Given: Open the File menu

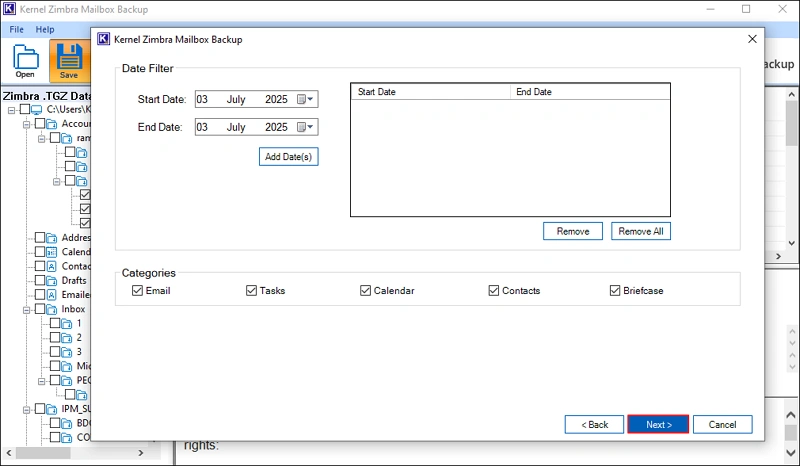Looking at the screenshot, I should pos(16,29).
